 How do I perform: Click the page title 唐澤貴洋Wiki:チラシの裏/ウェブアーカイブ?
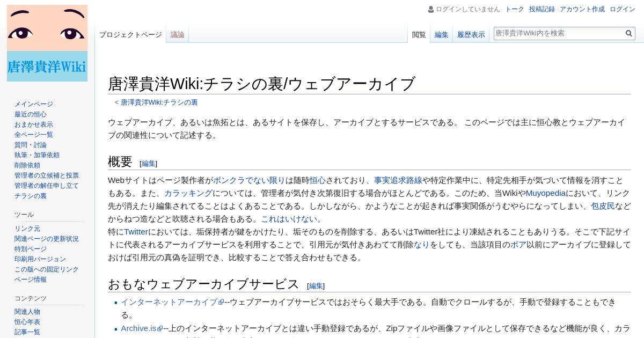(262, 84)
